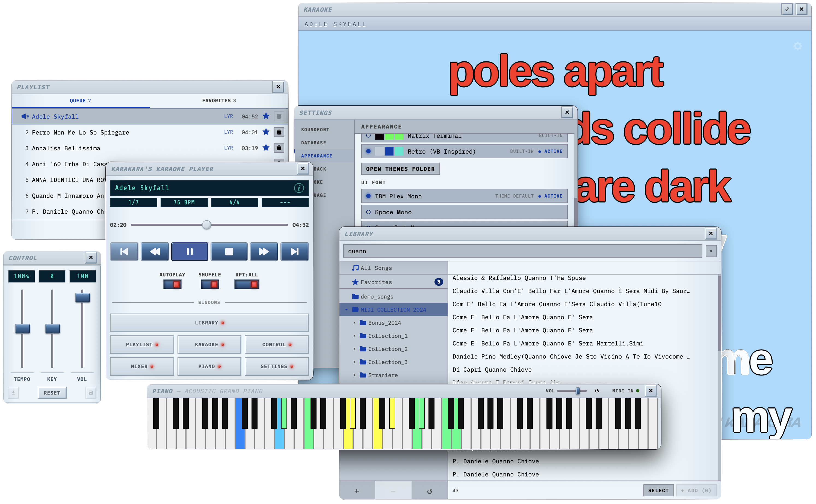Toggle the RPT:ALL repeat switch

pyautogui.click(x=247, y=284)
